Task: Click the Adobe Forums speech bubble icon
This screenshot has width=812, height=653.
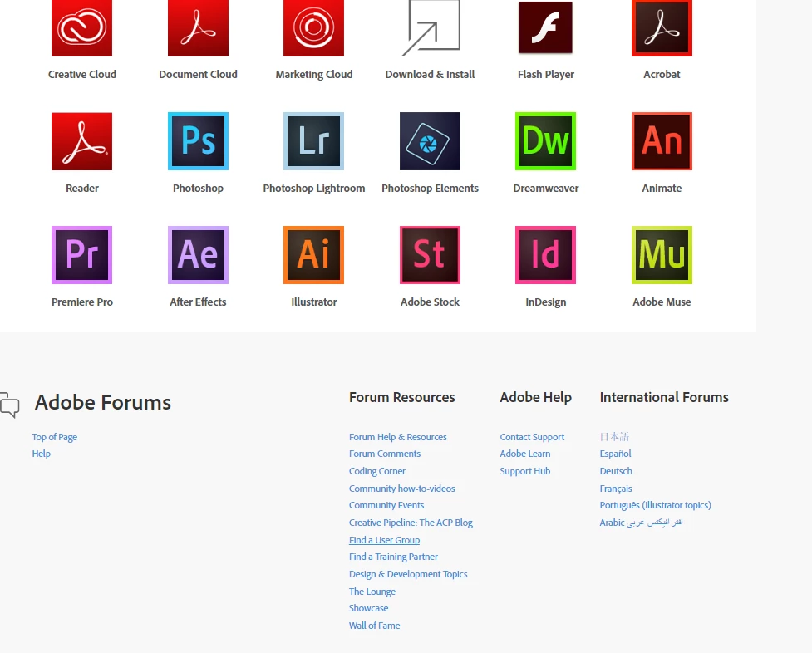Action: coord(9,405)
